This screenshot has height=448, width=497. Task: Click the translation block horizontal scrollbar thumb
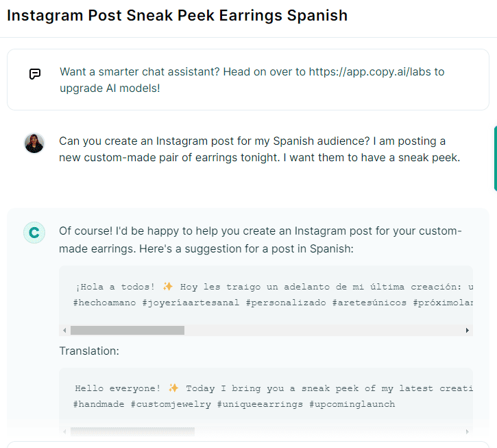click(132, 432)
